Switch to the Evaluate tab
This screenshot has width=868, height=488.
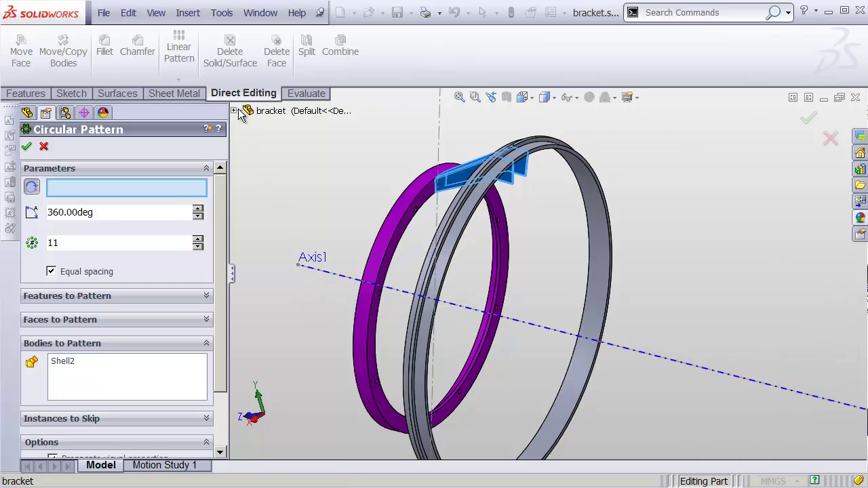point(307,94)
